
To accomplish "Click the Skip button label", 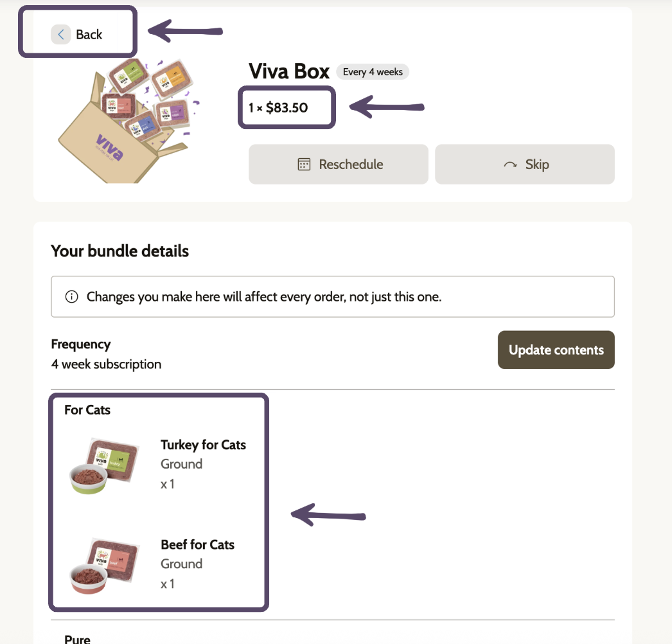I will pos(537,165).
